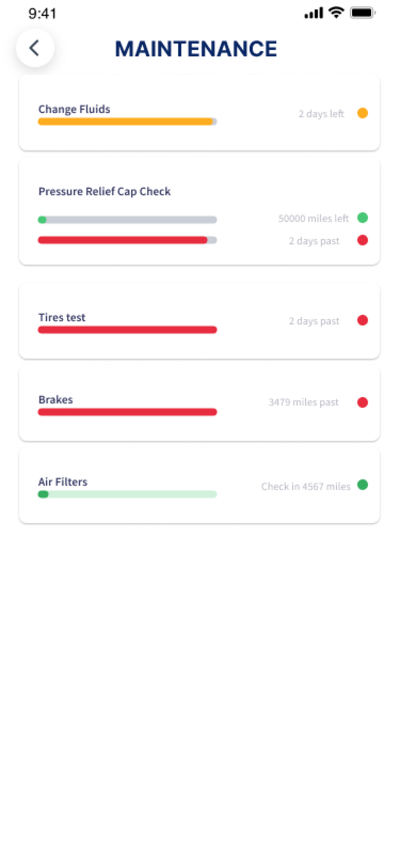Screen dimensions: 400x868
Task: Click the orange Change Fluids progress bar
Action: tap(127, 121)
